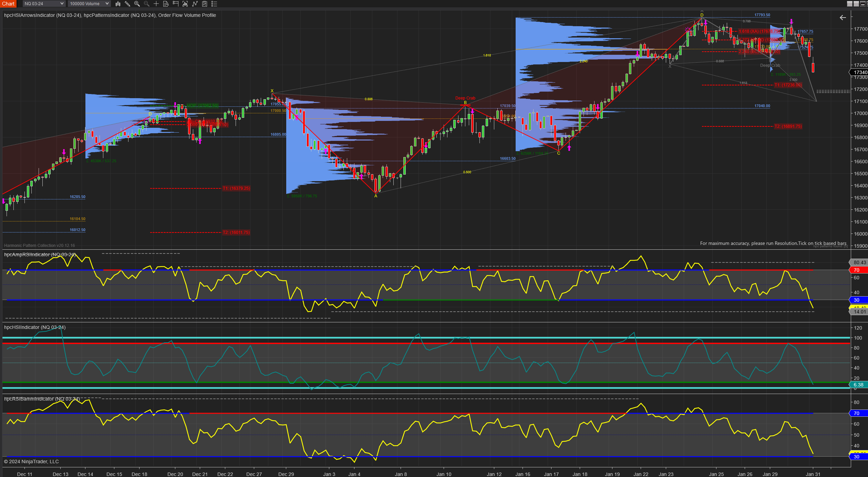This screenshot has height=477, width=868.
Task: Click the first gray window link button
Action: 850,4
